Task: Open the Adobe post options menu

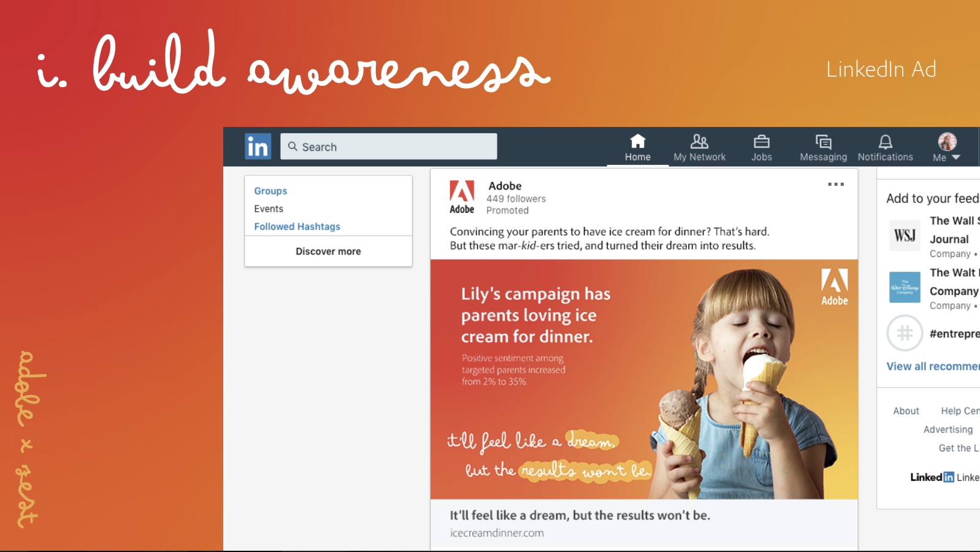Action: coord(836,184)
